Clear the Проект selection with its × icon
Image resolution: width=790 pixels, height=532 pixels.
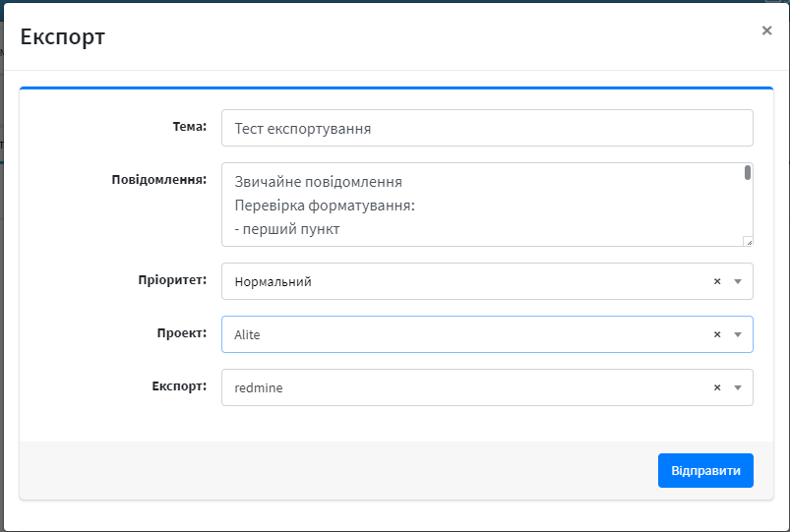717,334
